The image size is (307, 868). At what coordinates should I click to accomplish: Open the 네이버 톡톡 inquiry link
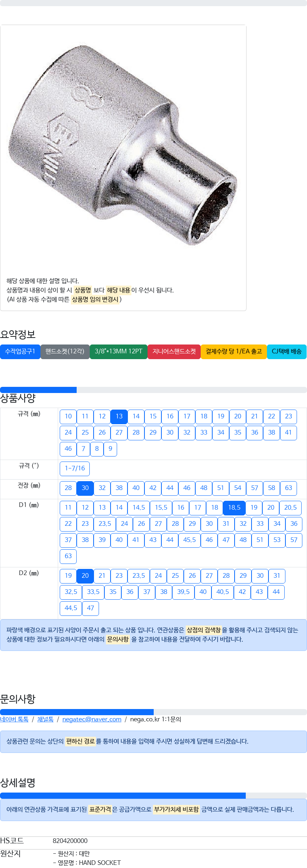(x=14, y=719)
